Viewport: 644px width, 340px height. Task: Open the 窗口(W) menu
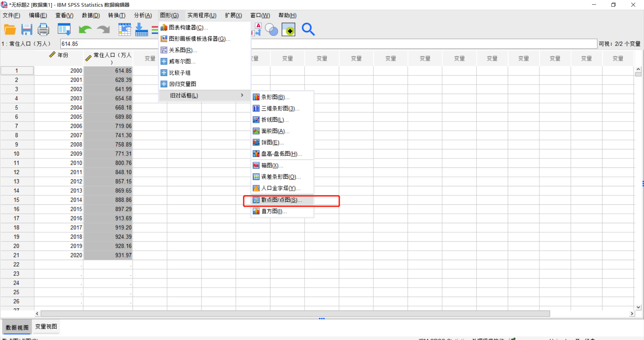point(260,15)
